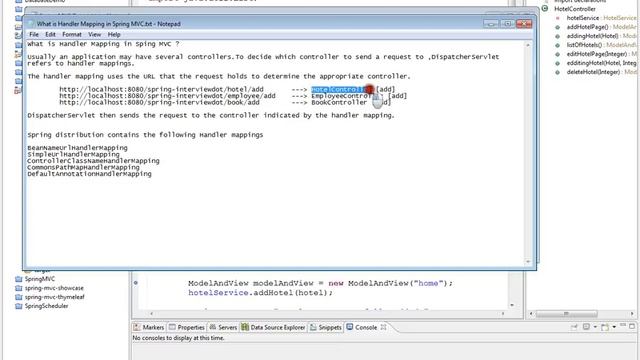Click the spring-mvc-showcase project folder icon
Screen dimensions: 640x360
click(18, 288)
